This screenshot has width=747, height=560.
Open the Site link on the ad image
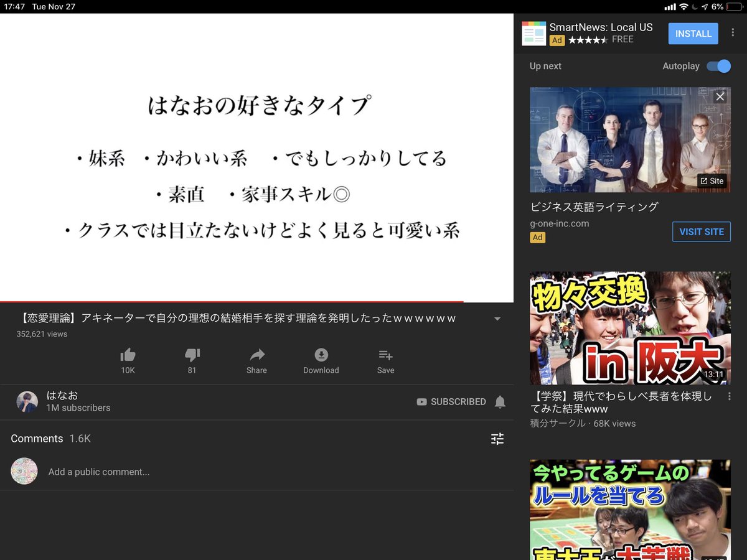pos(712,181)
